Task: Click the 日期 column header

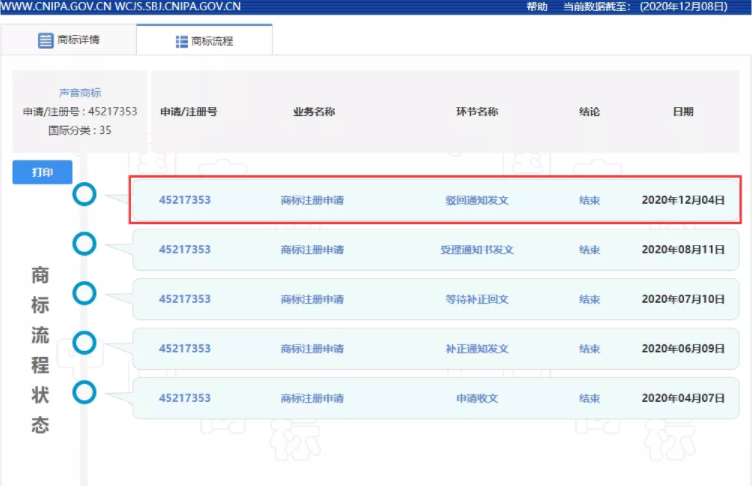Action: (683, 112)
